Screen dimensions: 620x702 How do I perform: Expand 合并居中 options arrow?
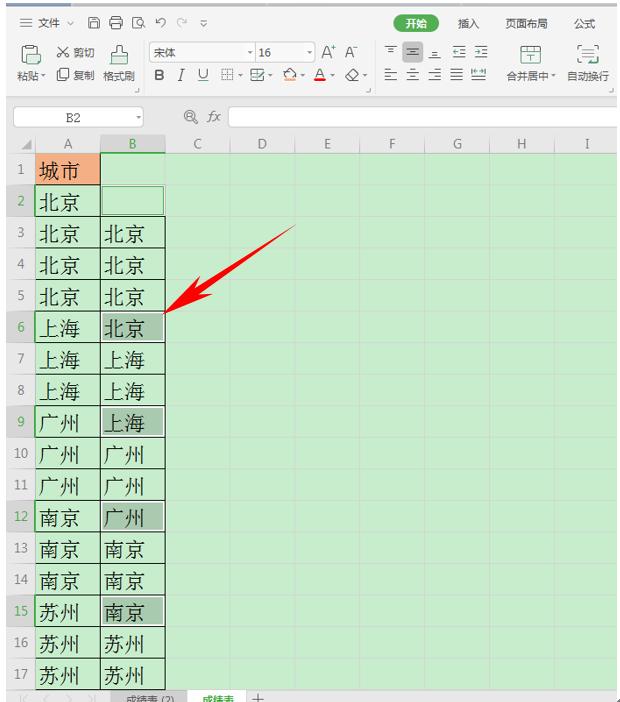[x=553, y=76]
